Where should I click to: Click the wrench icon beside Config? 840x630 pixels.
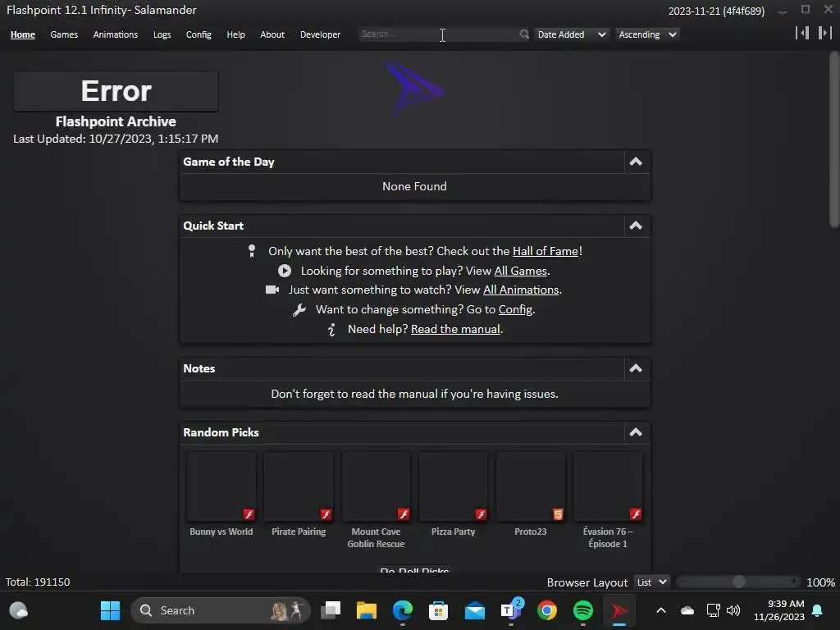click(x=299, y=309)
